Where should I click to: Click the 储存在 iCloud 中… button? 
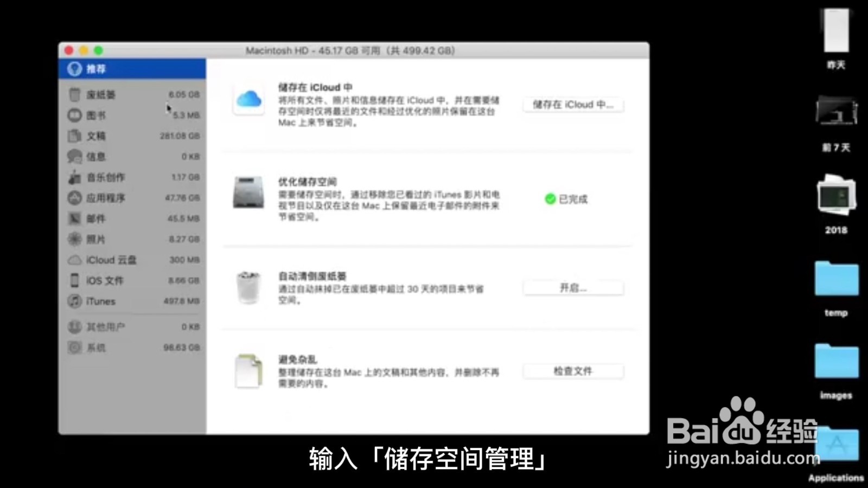tap(573, 105)
